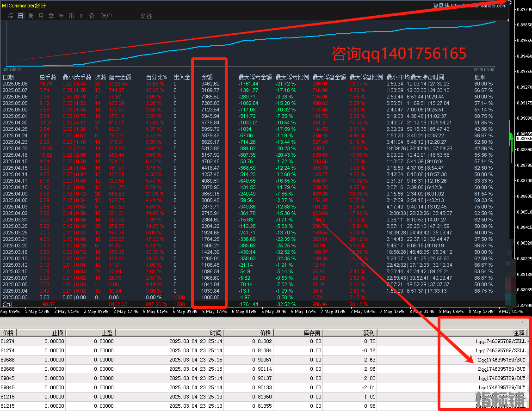Open the 备 tab

(x=92, y=16)
